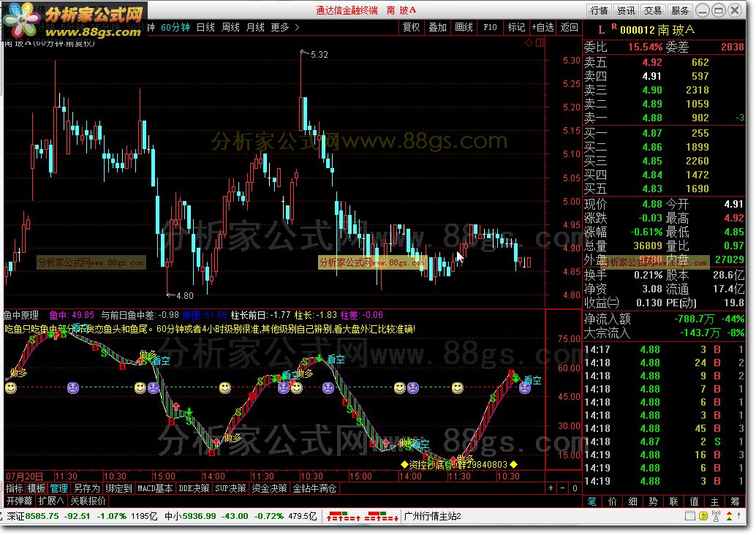Image resolution: width=756 pixels, height=535 pixels.
Task: Select the 模板 tab
Action: 36,488
